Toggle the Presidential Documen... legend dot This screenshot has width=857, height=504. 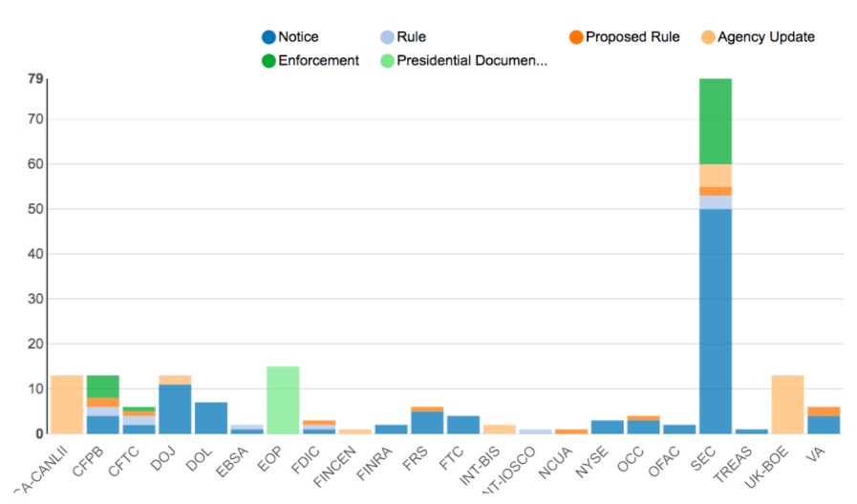point(387,60)
